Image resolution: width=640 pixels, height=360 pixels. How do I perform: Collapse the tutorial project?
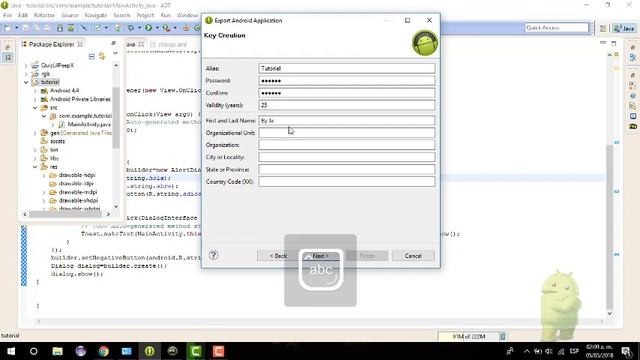click(x=26, y=82)
